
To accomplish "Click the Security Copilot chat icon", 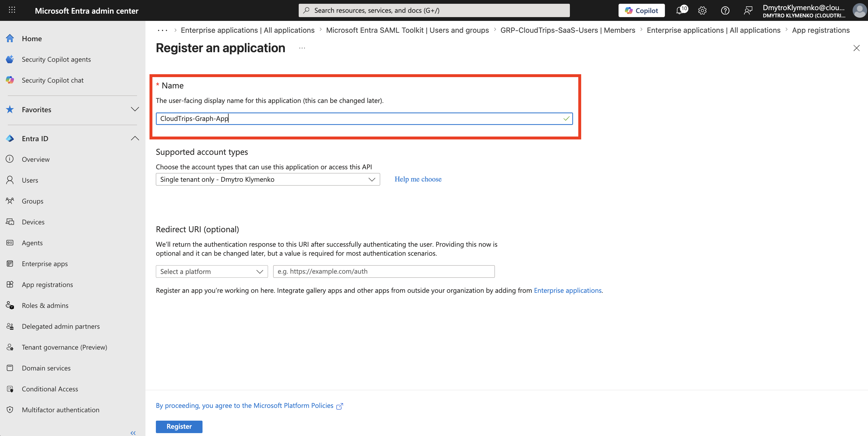I will [x=10, y=80].
